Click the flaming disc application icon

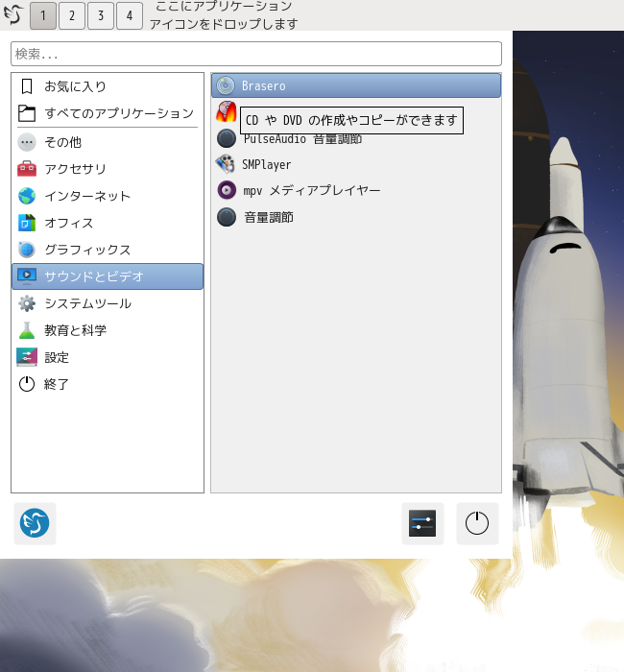226,112
